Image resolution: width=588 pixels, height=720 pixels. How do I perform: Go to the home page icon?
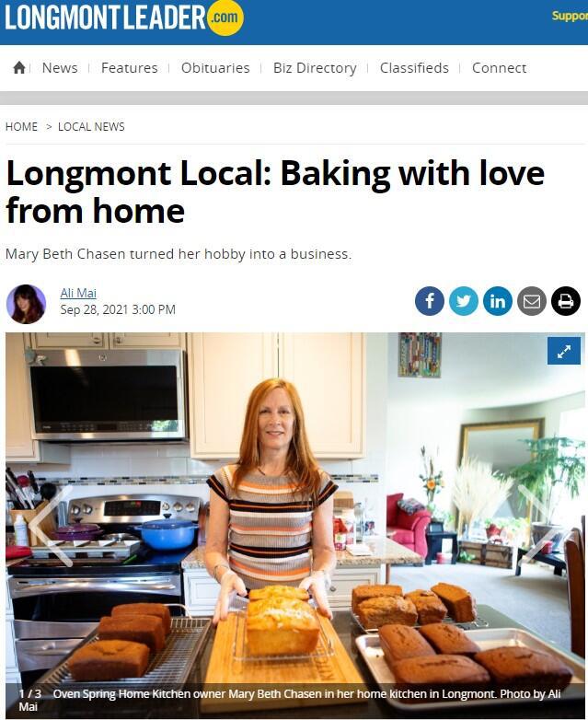[x=18, y=68]
